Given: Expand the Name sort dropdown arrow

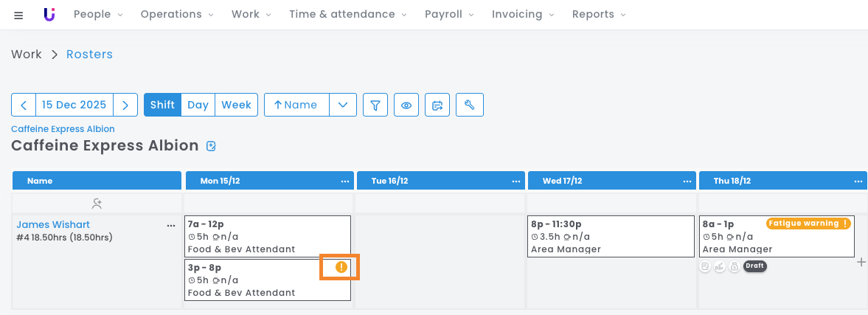Looking at the screenshot, I should (x=343, y=105).
